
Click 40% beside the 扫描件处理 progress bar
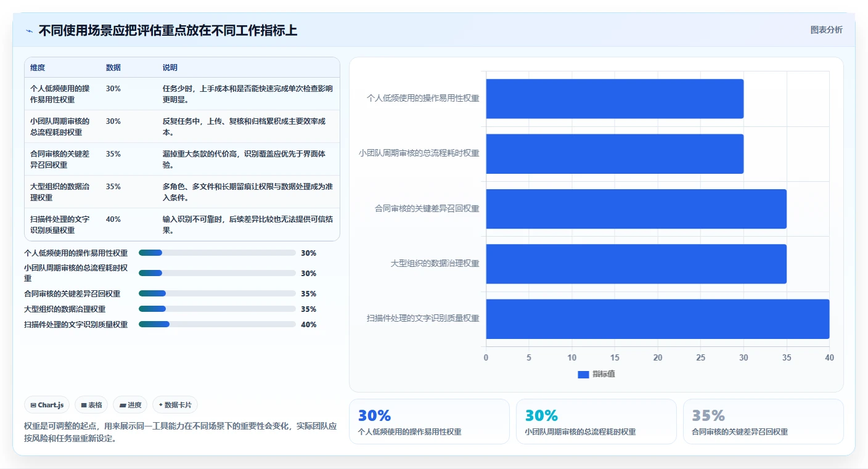coord(308,324)
